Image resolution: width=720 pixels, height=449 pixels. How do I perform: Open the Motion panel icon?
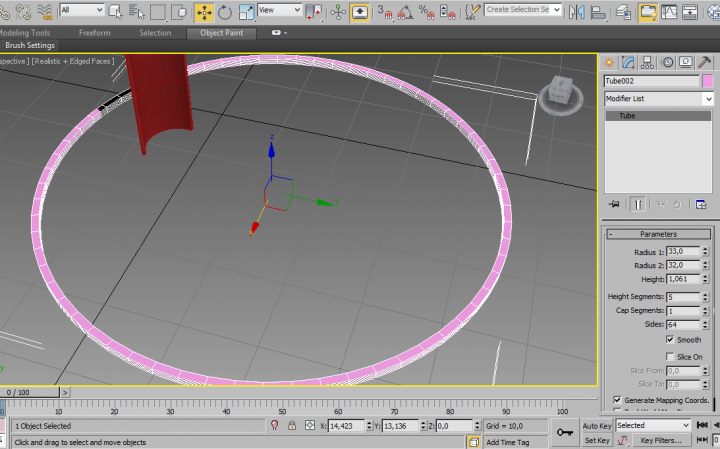coord(668,62)
